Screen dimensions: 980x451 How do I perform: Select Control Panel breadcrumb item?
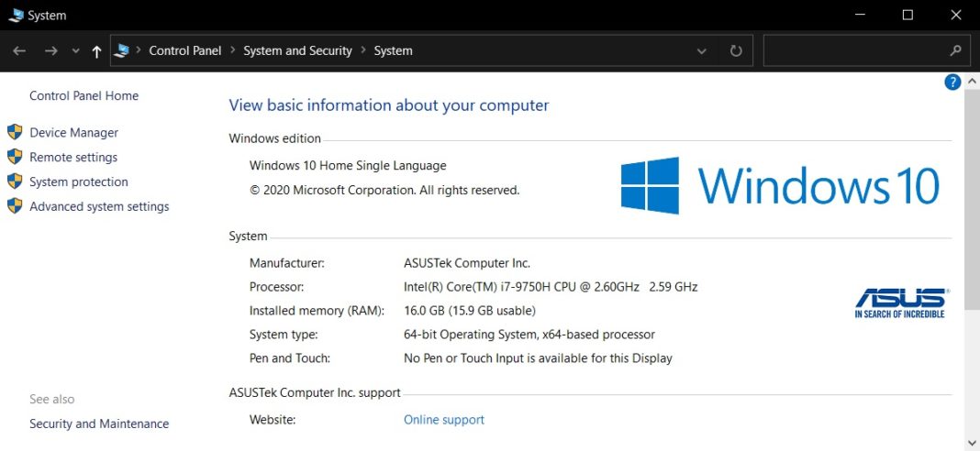coord(185,51)
